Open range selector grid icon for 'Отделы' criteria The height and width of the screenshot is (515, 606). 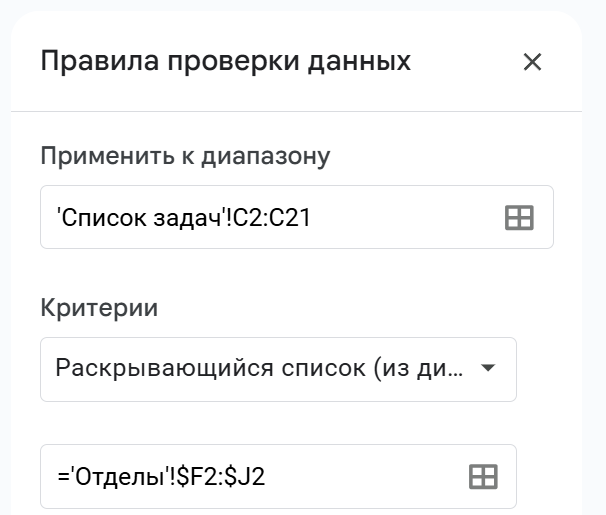tap(483, 476)
